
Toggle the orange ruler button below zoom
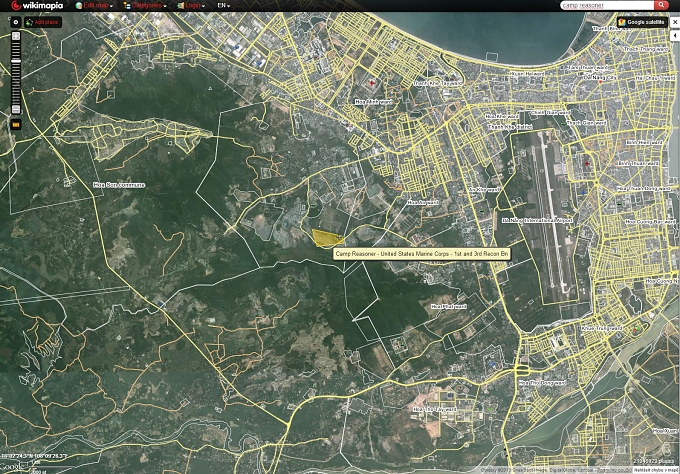coord(16,123)
